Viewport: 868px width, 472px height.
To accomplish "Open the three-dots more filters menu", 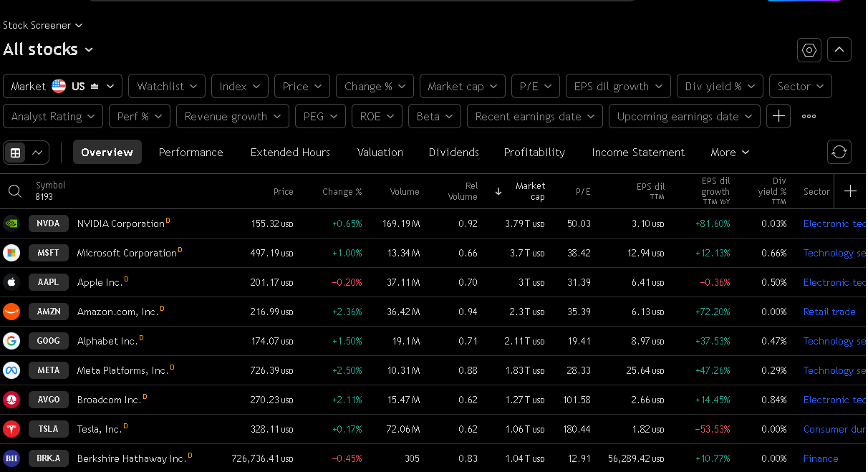I will pyautogui.click(x=809, y=116).
